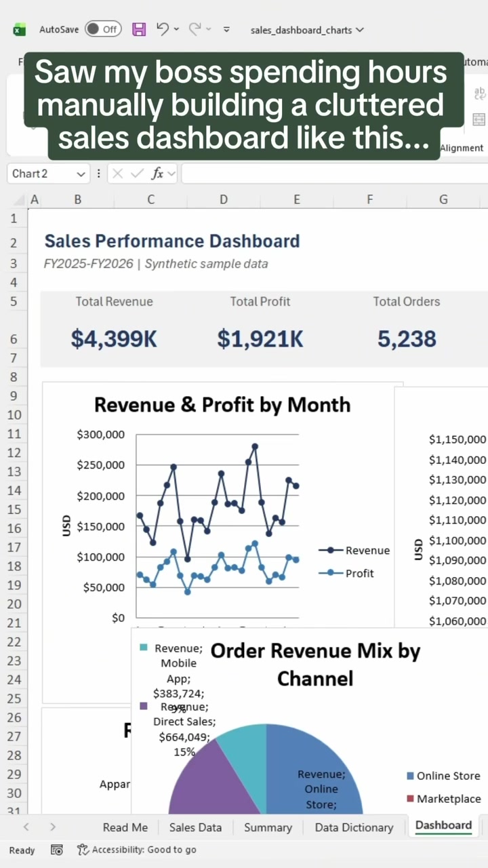Click the Total Profit label
Screen dimensions: 488x868
(260, 302)
